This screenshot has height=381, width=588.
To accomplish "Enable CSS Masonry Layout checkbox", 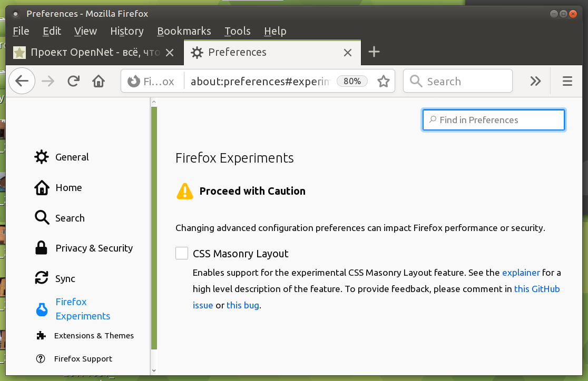I will (x=182, y=254).
